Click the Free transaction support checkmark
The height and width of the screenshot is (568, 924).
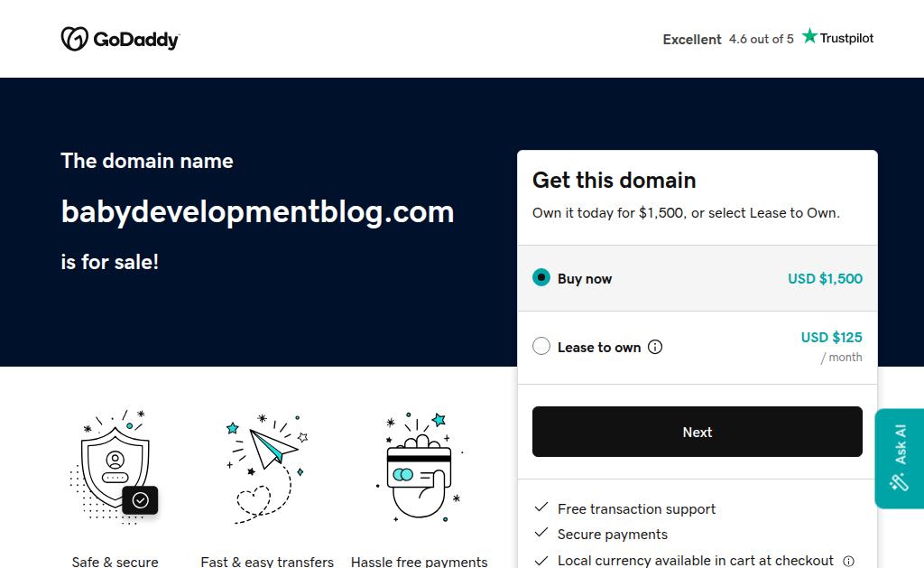[x=541, y=508]
